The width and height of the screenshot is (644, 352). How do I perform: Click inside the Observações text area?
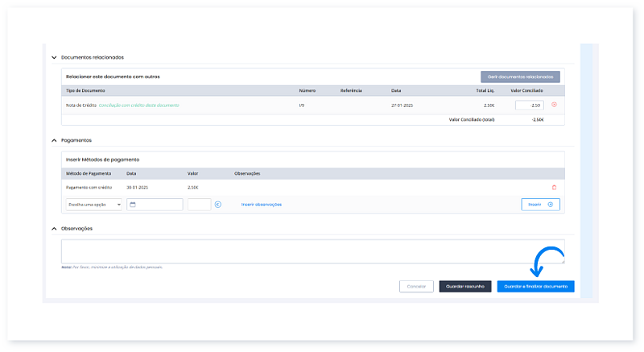tap(312, 251)
